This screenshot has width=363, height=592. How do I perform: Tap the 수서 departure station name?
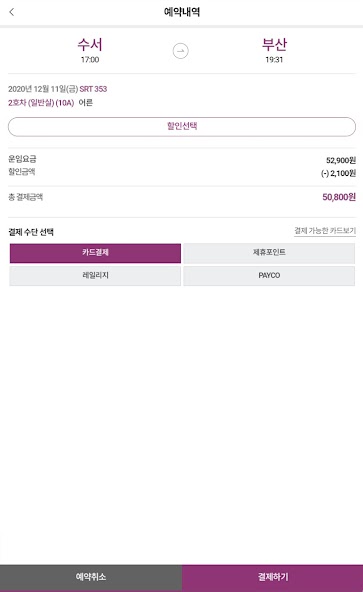[90, 45]
